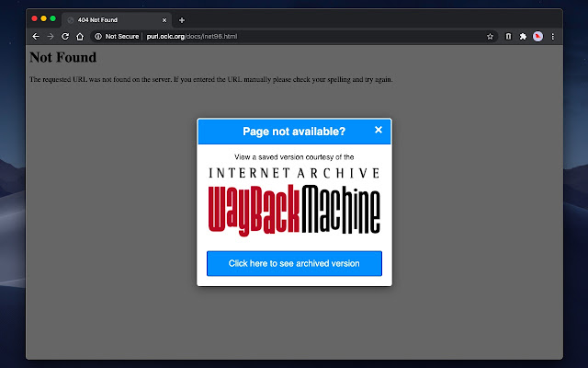Dismiss the Page not available popup
The width and height of the screenshot is (588, 368).
(x=379, y=130)
